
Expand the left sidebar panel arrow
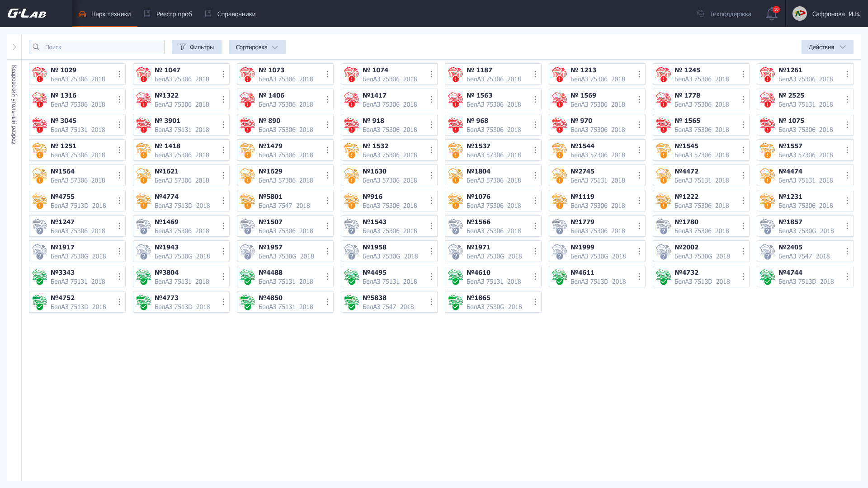point(14,47)
